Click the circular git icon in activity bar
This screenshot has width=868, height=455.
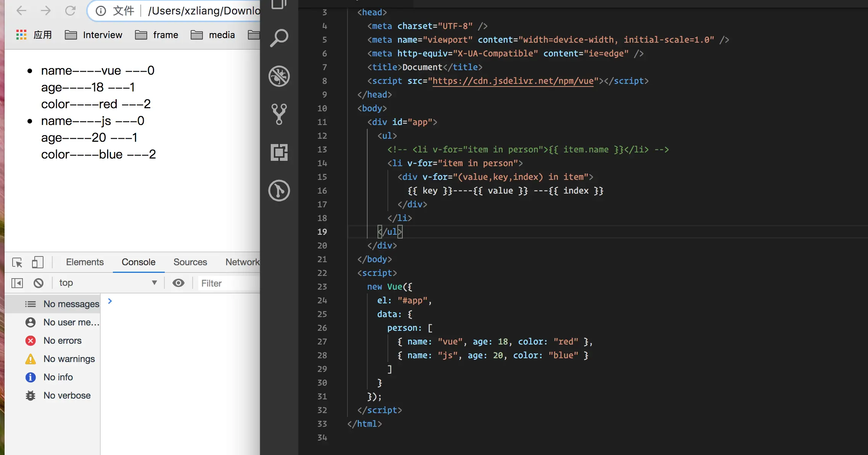coord(279,191)
